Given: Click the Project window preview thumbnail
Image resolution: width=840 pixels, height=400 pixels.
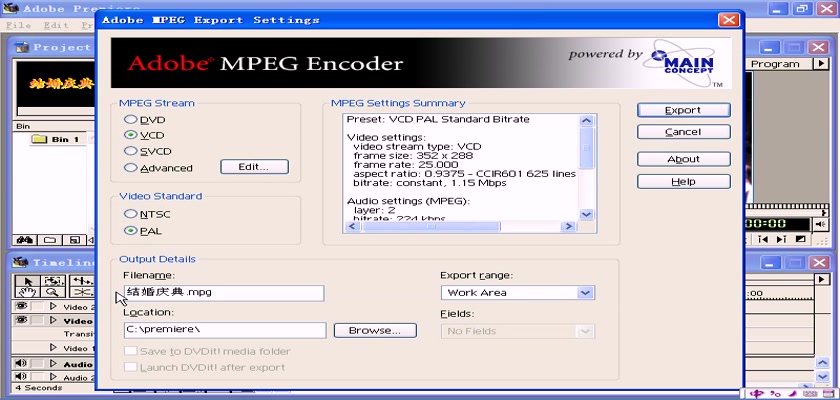Looking at the screenshot, I should pyautogui.click(x=56, y=84).
